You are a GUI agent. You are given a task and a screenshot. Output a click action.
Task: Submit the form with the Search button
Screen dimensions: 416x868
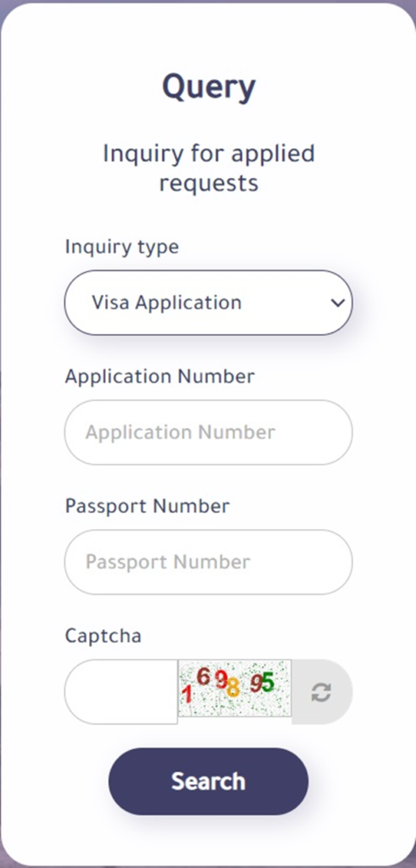[x=208, y=781]
